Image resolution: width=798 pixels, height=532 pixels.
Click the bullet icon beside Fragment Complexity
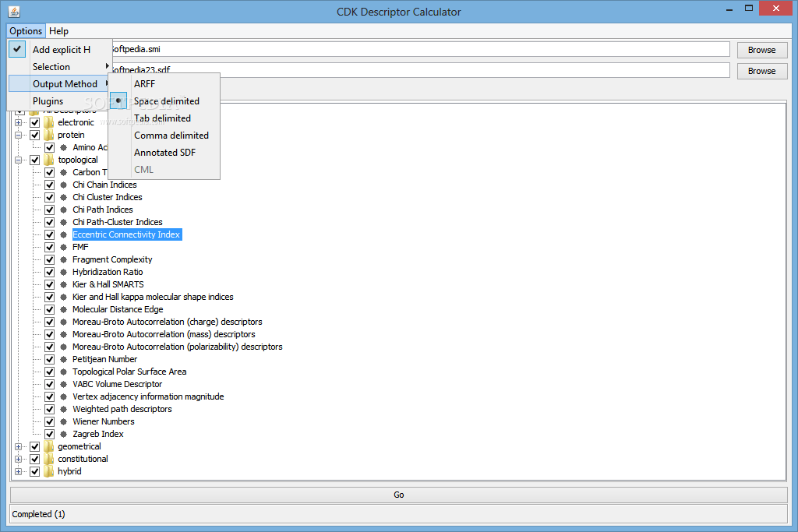coord(64,259)
